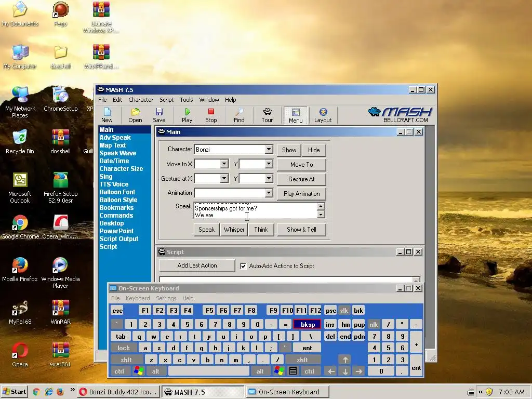Screen dimensions: 532x399
Task: Start the script with the green Play icon
Action: pyautogui.click(x=187, y=115)
